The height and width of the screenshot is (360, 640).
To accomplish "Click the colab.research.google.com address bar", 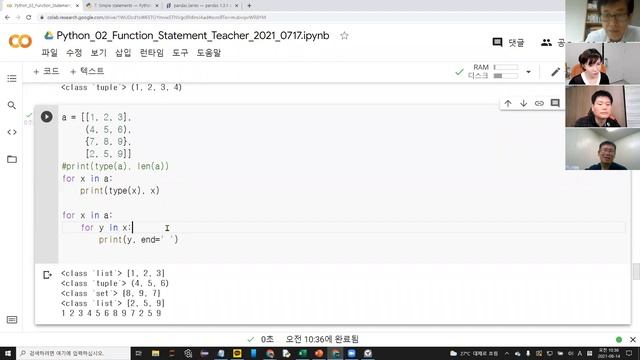I will click(156, 18).
